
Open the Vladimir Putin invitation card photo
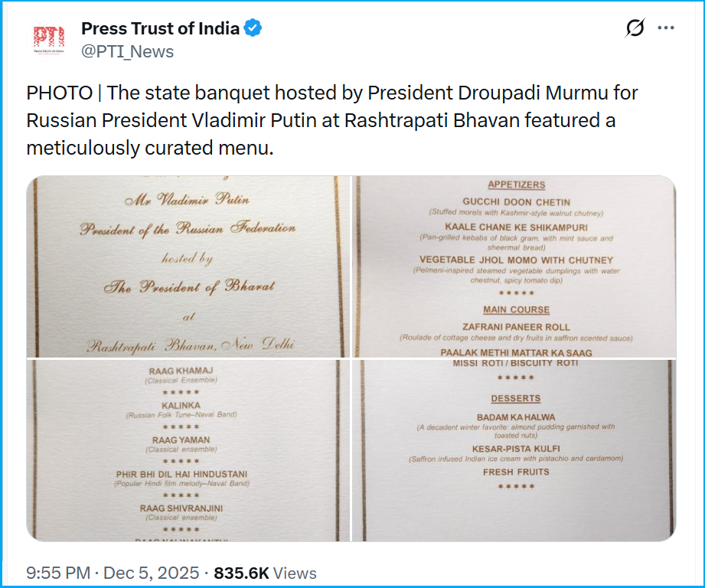(188, 266)
